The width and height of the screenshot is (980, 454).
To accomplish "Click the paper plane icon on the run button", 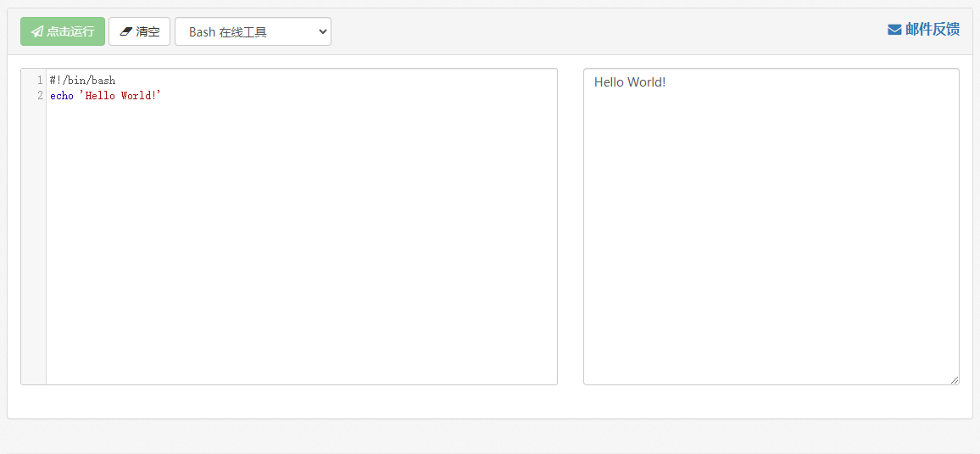I will tap(36, 31).
